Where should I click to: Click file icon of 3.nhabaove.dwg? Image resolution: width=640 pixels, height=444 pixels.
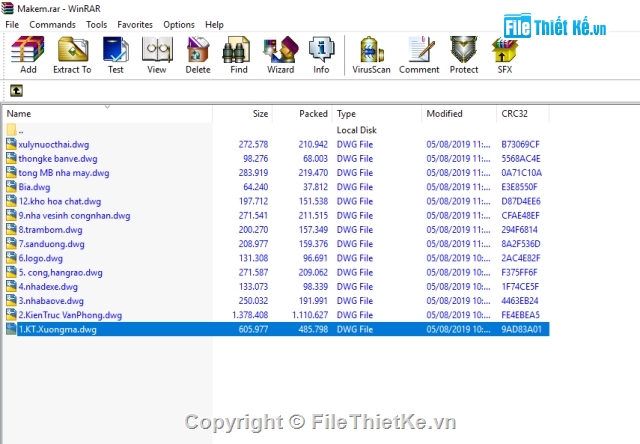pos(11,301)
